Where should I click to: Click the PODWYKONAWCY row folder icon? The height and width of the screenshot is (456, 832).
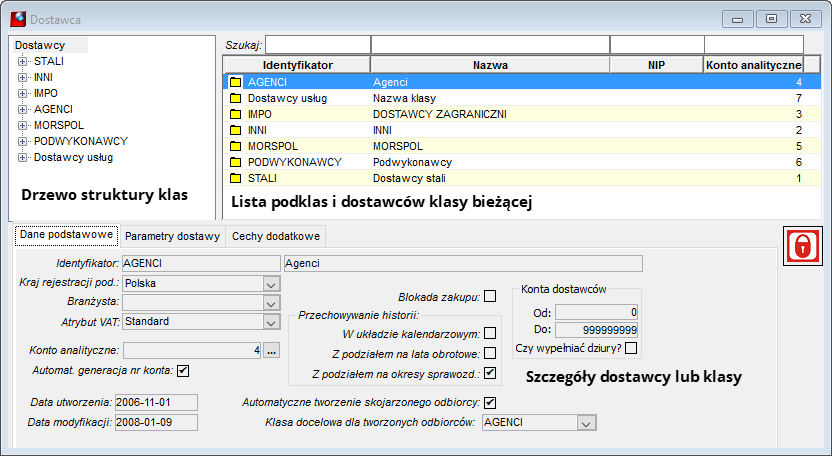(x=236, y=162)
